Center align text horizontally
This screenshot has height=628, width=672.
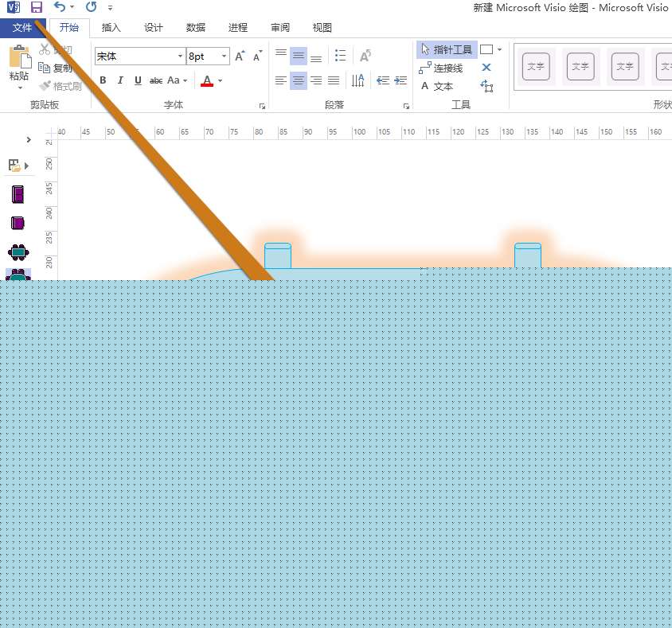click(299, 80)
